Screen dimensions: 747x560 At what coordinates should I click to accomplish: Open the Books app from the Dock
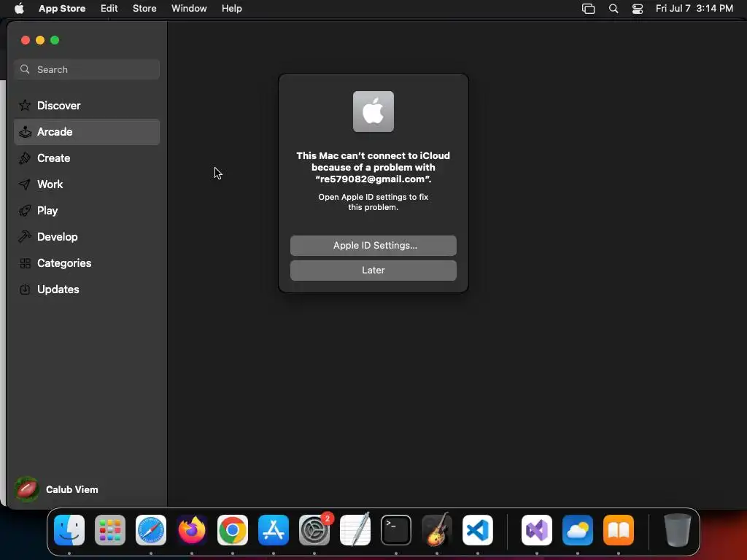tap(619, 530)
